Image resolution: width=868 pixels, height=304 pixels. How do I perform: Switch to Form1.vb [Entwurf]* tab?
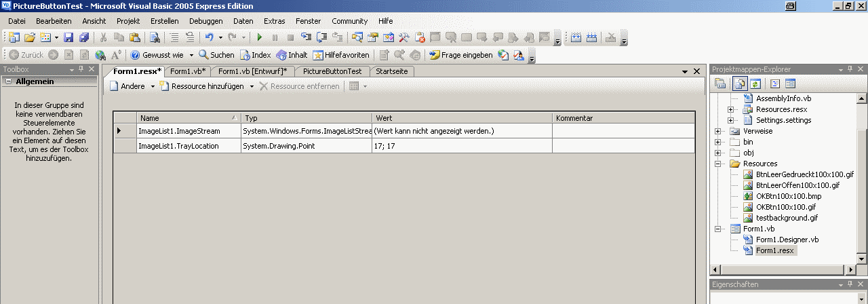click(252, 71)
